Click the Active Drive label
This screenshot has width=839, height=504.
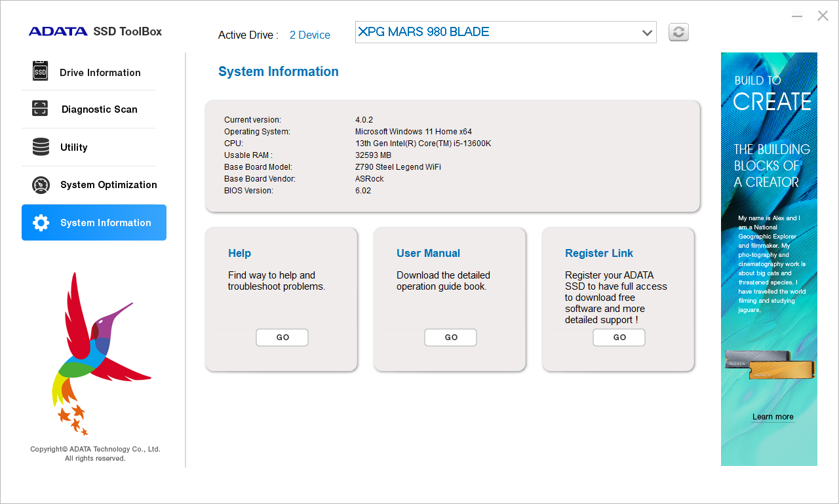[x=248, y=35]
